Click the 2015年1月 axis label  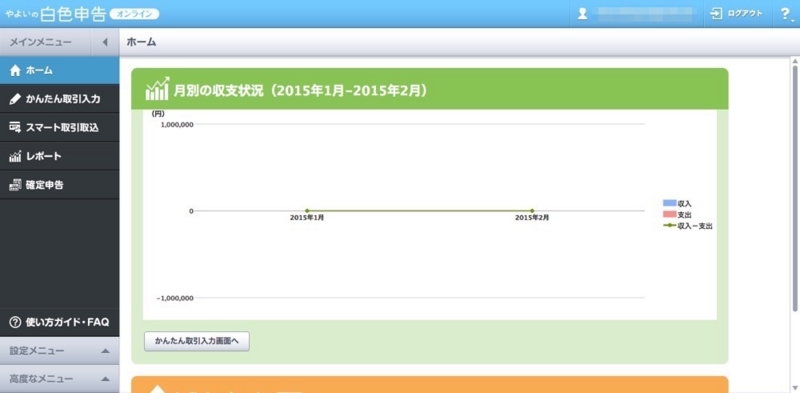click(307, 217)
